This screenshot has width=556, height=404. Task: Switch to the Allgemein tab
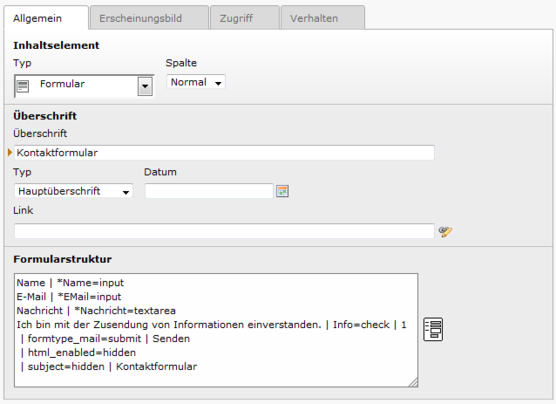46,18
